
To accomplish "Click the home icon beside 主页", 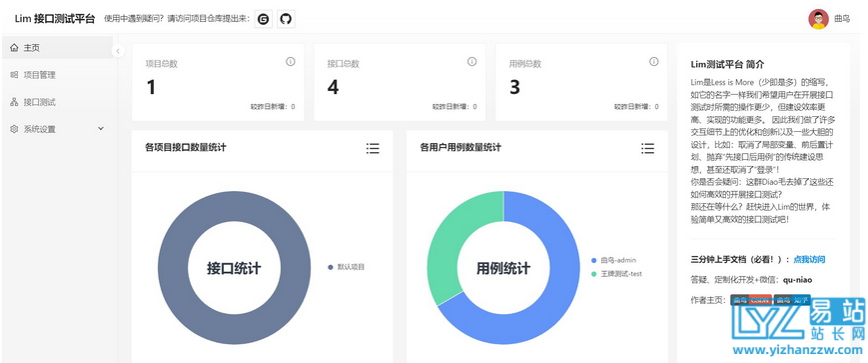I will (14, 48).
